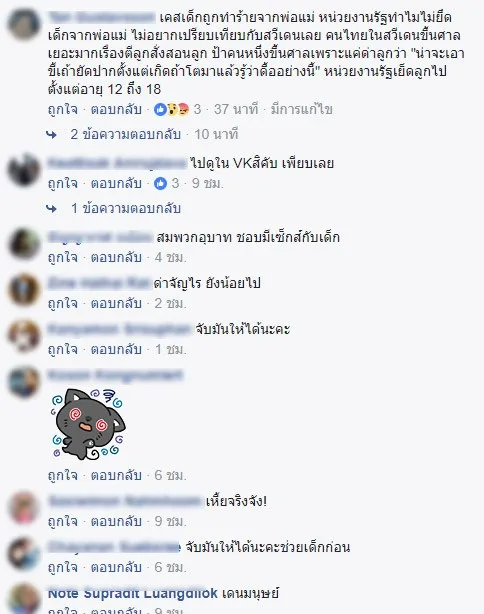Expand 1 ข้อความตอบกลับ reply thread
The height and width of the screenshot is (614, 484).
pyautogui.click(x=125, y=208)
